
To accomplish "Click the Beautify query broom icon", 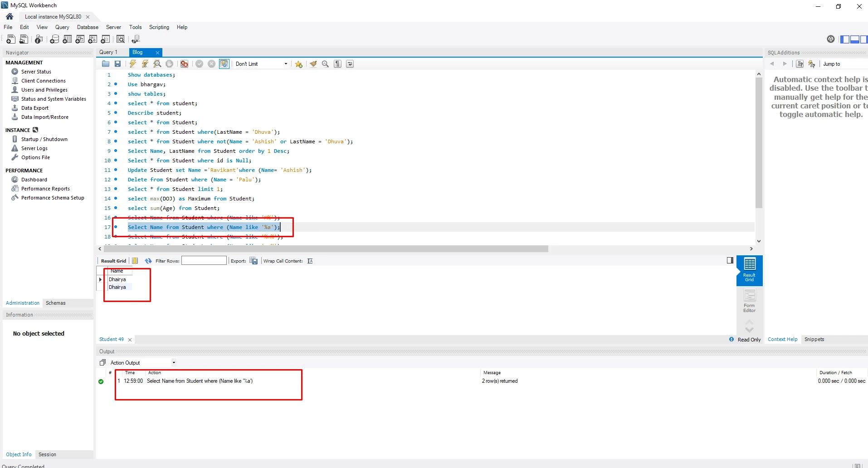I will [x=313, y=64].
